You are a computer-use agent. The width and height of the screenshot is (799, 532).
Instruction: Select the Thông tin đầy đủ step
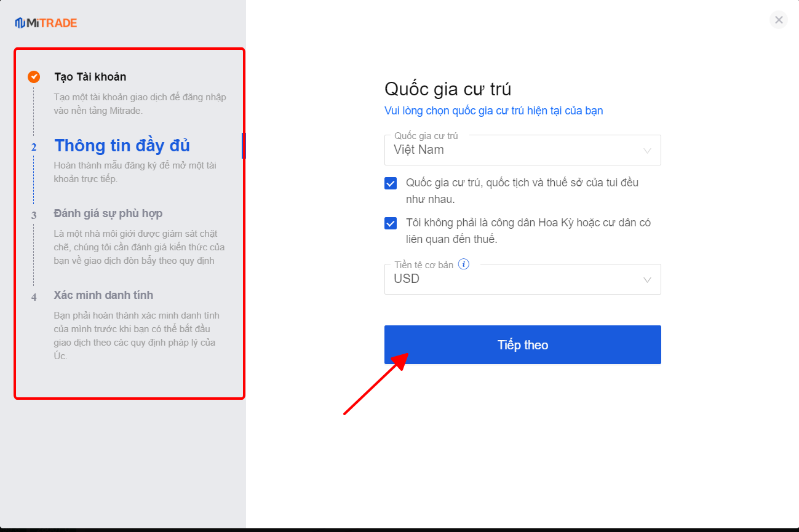[x=122, y=146]
